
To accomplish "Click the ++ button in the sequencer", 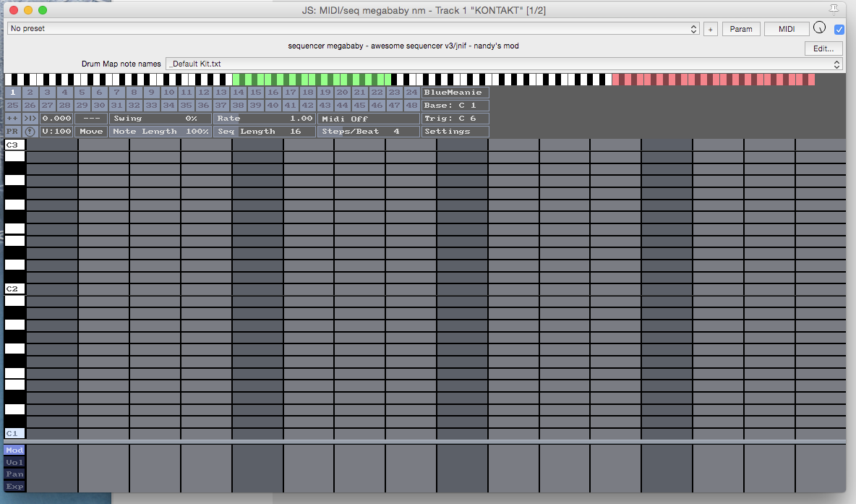I will 12,119.
